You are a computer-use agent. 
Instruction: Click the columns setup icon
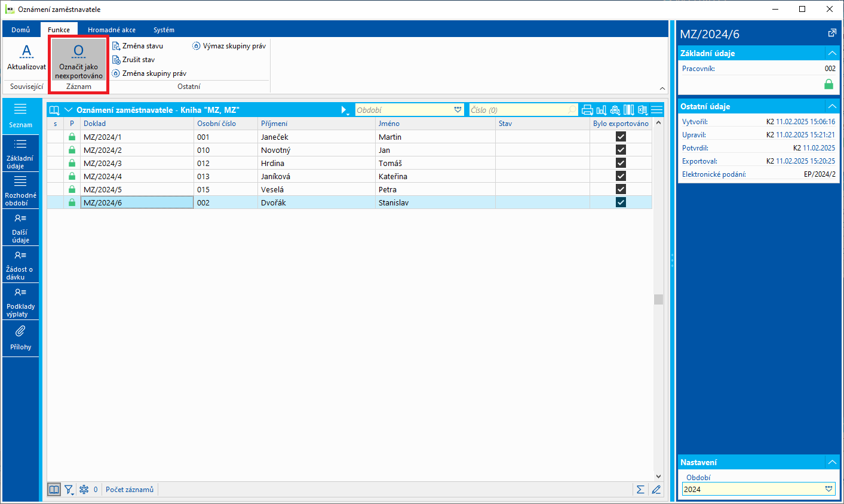(628, 110)
